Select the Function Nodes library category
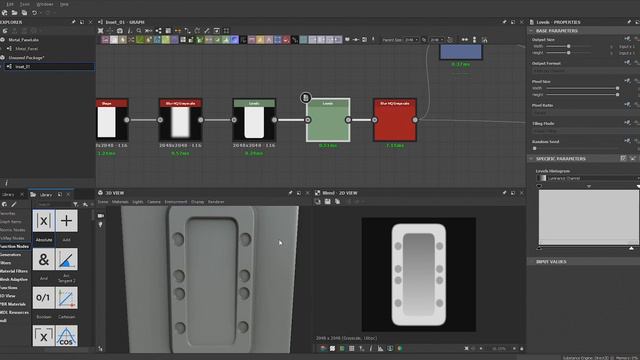Viewport: 640px width, 360px height. 14,247
